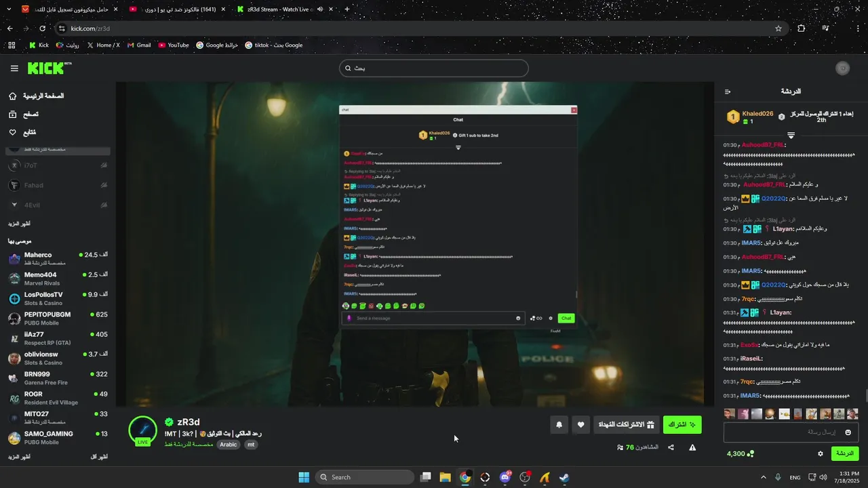Open Steam from taskbar
The height and width of the screenshot is (488, 868).
tap(564, 477)
